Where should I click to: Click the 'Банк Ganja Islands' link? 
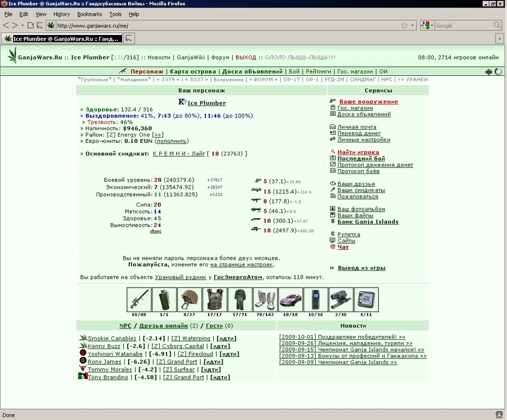point(368,221)
